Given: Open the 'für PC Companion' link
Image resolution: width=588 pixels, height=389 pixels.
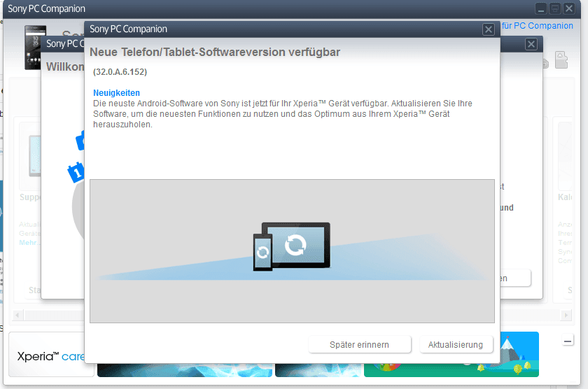Looking at the screenshot, I should tap(538, 26).
